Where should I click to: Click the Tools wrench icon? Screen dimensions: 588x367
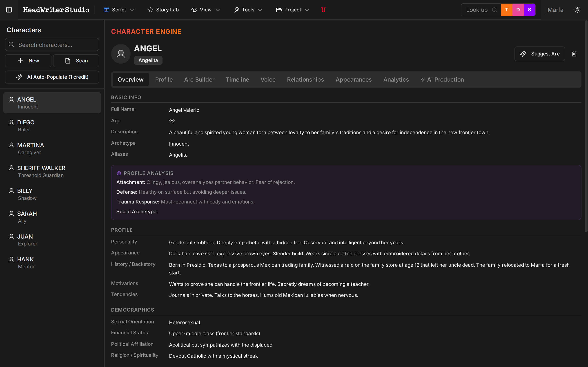(x=236, y=10)
